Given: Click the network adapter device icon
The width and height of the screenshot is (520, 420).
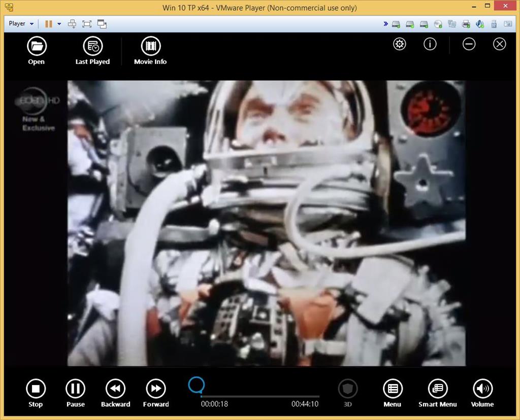Looking at the screenshot, I should (x=452, y=24).
